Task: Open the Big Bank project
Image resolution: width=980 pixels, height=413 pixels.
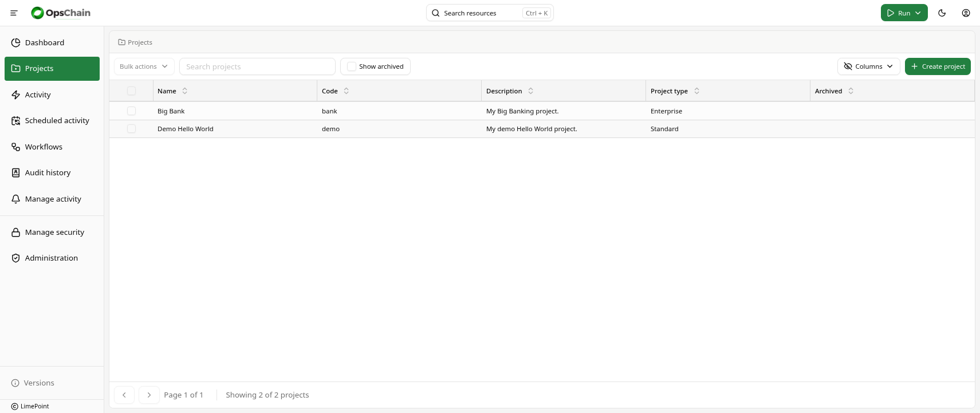Action: pos(171,111)
